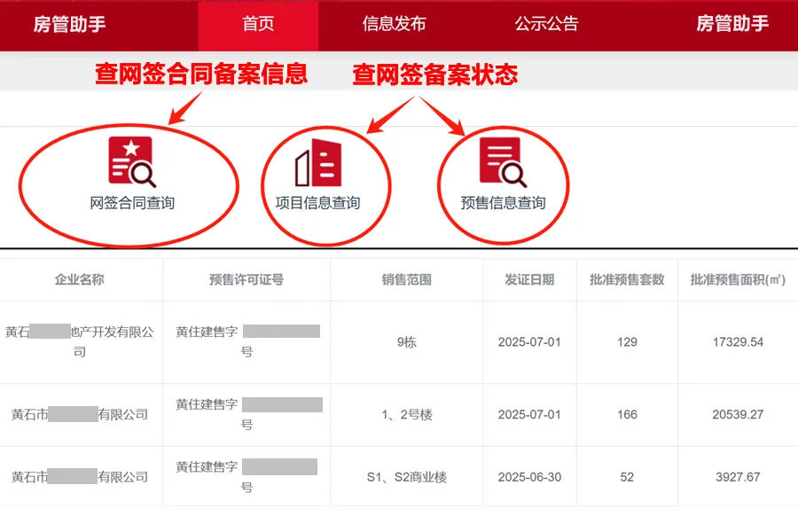Select the 9栋 sales range cell
The width and height of the screenshot is (798, 532).
(x=406, y=342)
